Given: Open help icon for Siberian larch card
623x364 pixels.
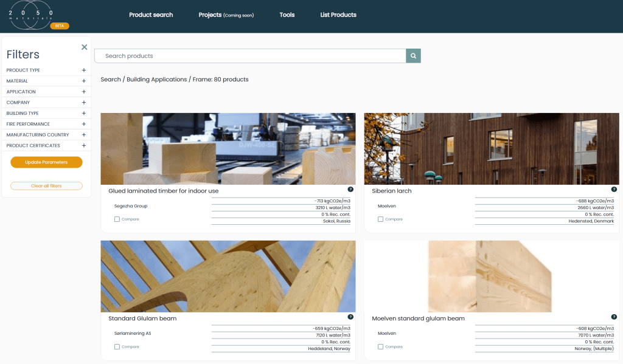Looking at the screenshot, I should click(614, 190).
